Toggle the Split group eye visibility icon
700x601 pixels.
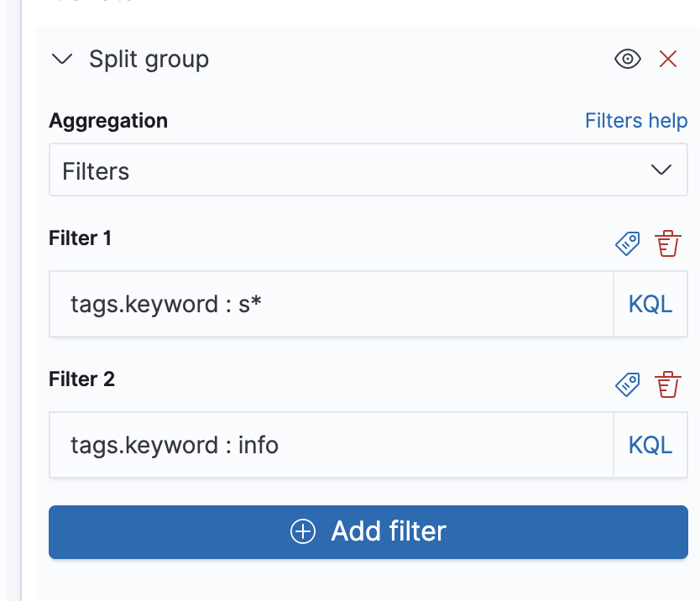(x=627, y=59)
